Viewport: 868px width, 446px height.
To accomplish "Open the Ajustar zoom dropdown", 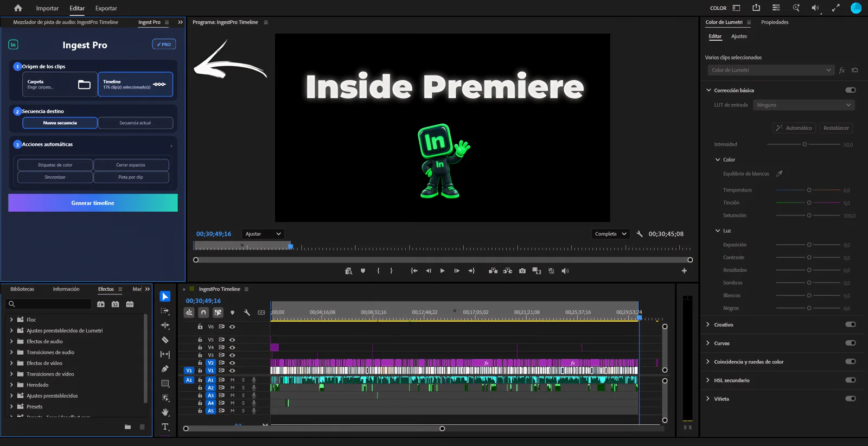I will tap(263, 234).
